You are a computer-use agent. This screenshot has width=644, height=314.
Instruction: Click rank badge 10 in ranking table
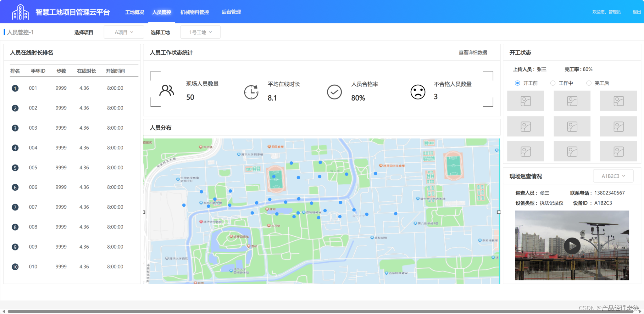[15, 267]
